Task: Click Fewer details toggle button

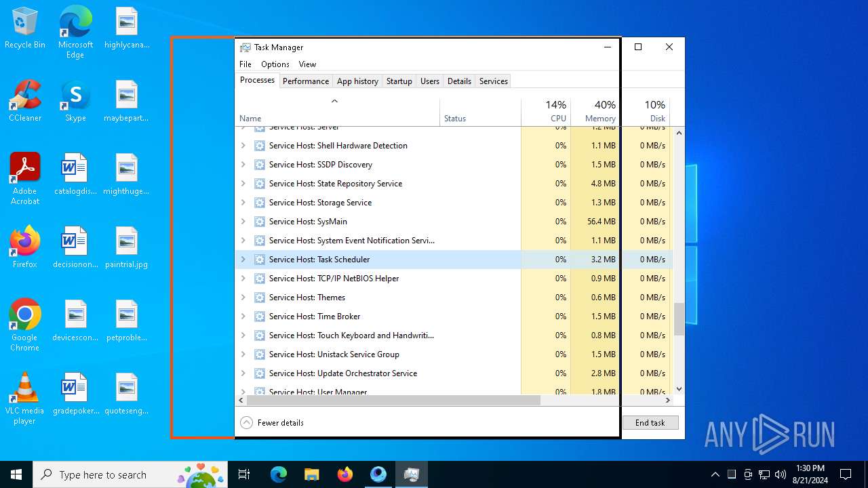Action: 272,422
